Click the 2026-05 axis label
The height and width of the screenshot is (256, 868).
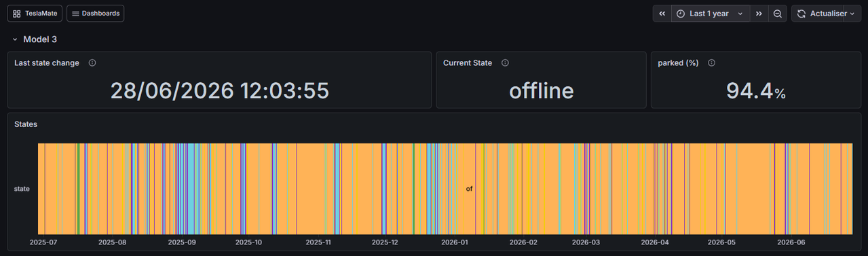click(721, 242)
